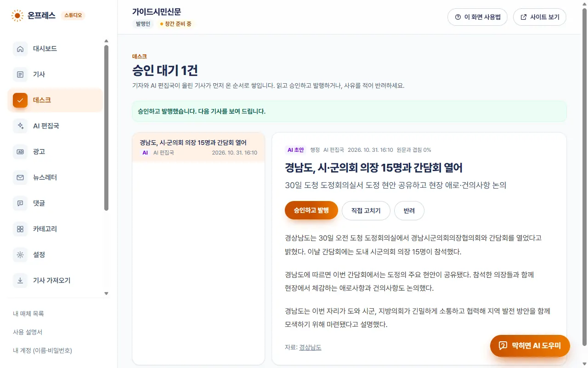Click the download icon for 기사 가져오기

(x=20, y=281)
